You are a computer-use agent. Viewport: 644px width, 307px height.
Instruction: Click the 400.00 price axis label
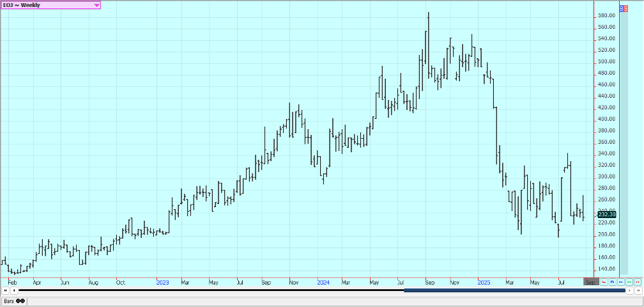[x=607, y=119]
